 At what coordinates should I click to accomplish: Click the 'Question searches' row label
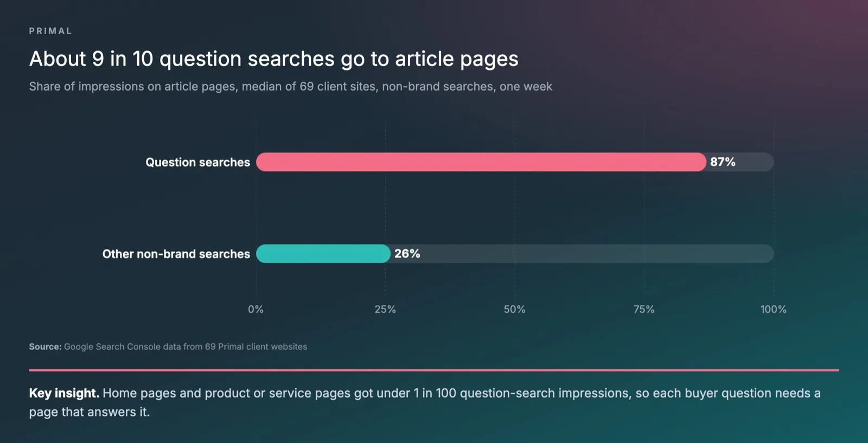pos(197,162)
